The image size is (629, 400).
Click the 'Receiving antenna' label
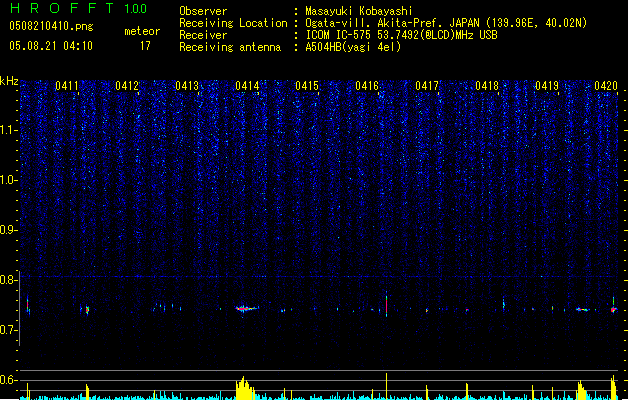230,47
